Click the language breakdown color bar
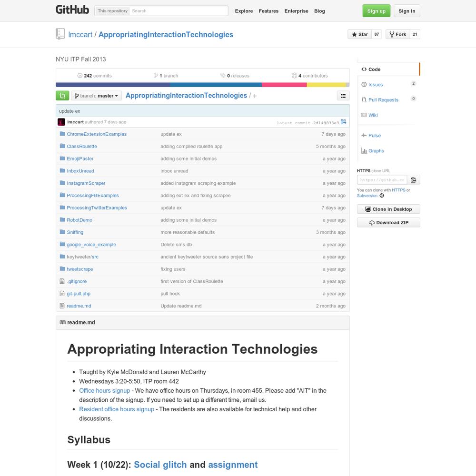 coord(202,85)
